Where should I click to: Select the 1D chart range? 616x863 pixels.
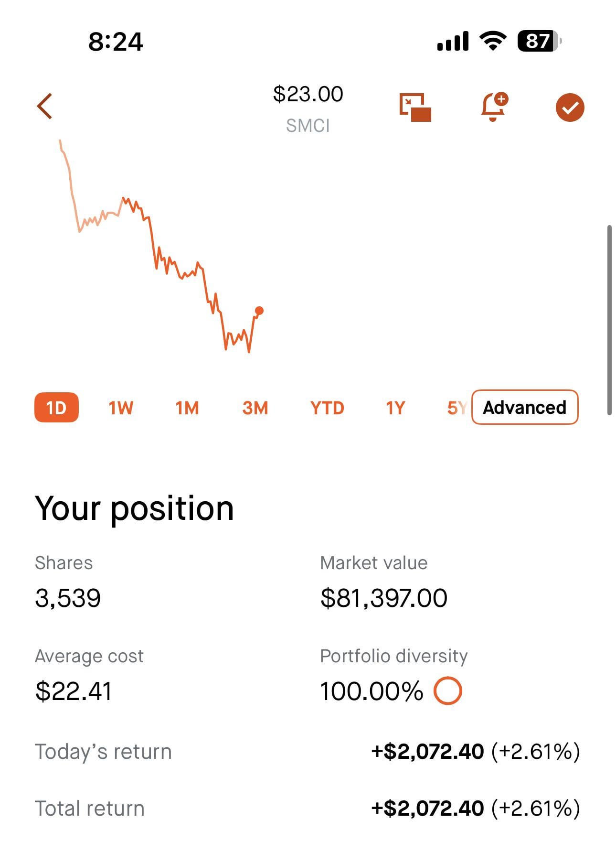point(56,408)
